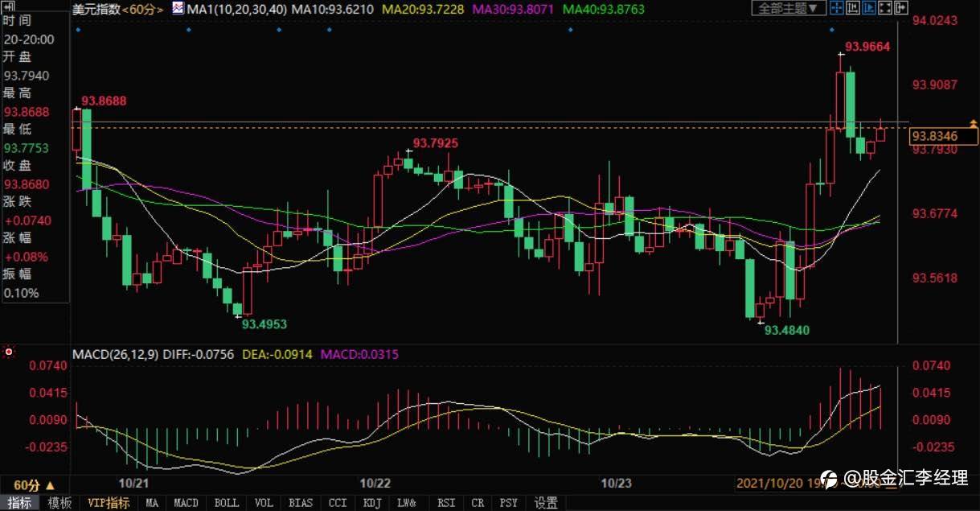980x511 pixels.
Task: Click the MA1(10,20,30,40) indicator label
Action: pyautogui.click(x=236, y=9)
